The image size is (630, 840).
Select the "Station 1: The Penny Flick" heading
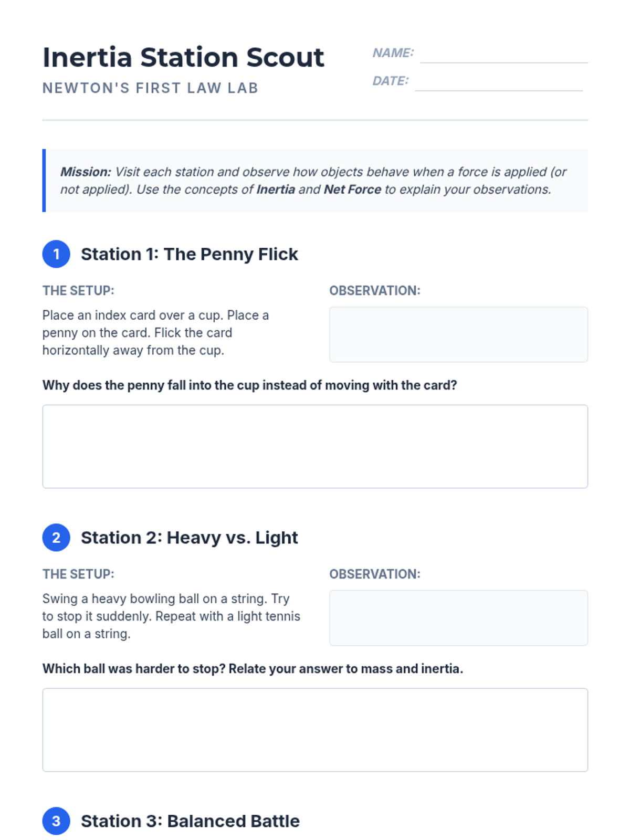[x=189, y=254]
